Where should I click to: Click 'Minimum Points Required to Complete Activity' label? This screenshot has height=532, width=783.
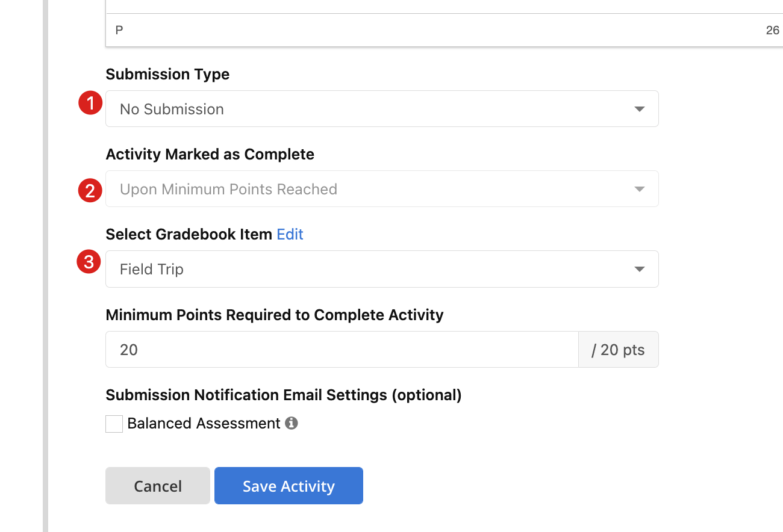pos(275,315)
